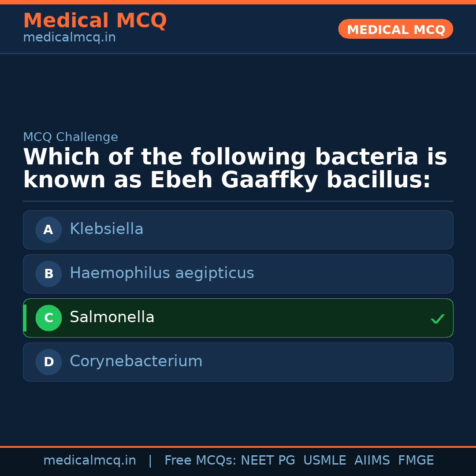Click the green circled C badge
This screenshot has height=476, width=476.
click(48, 318)
